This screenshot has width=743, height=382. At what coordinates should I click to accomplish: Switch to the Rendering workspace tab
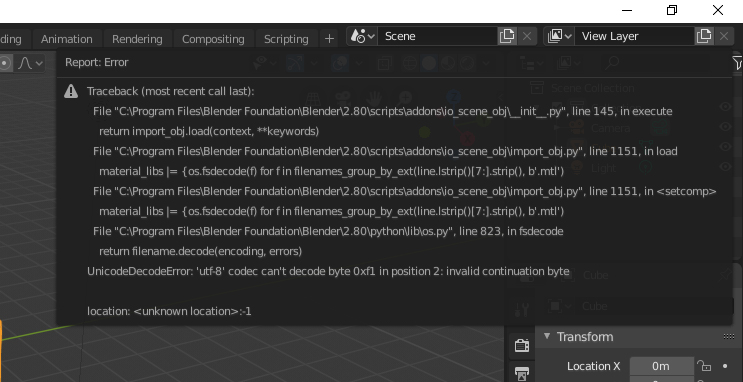[137, 39]
